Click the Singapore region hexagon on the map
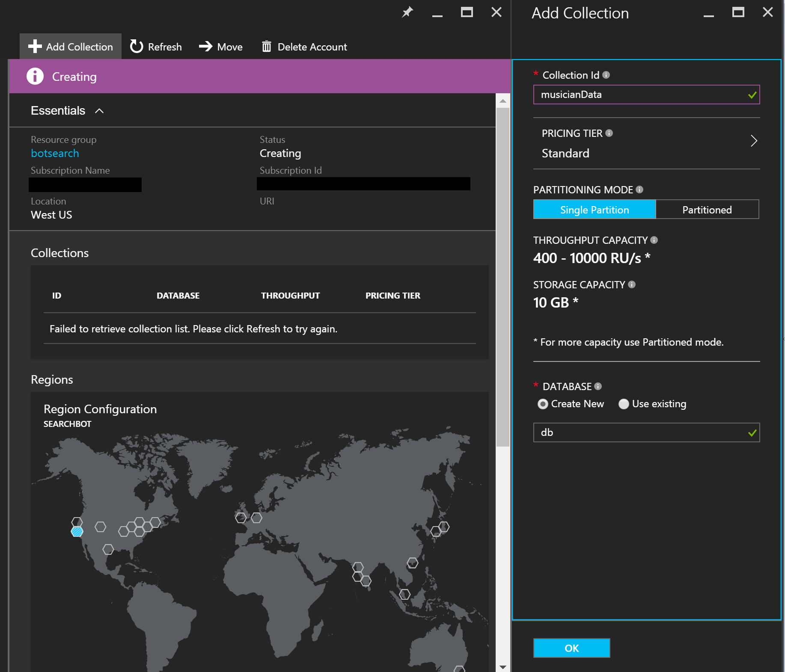This screenshot has width=785, height=672. 405,594
